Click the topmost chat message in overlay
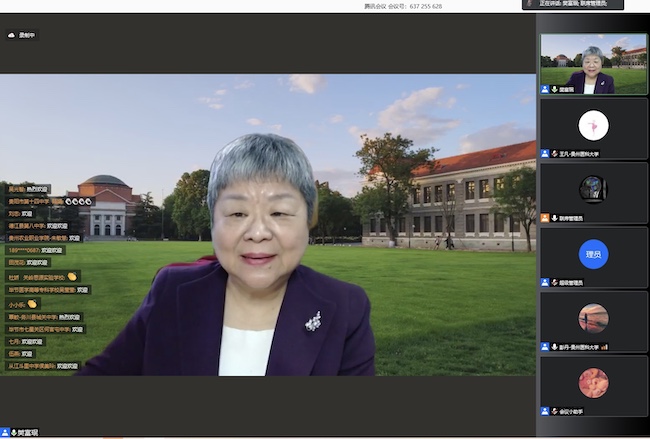Image resolution: width=650 pixels, height=439 pixels. point(30,188)
